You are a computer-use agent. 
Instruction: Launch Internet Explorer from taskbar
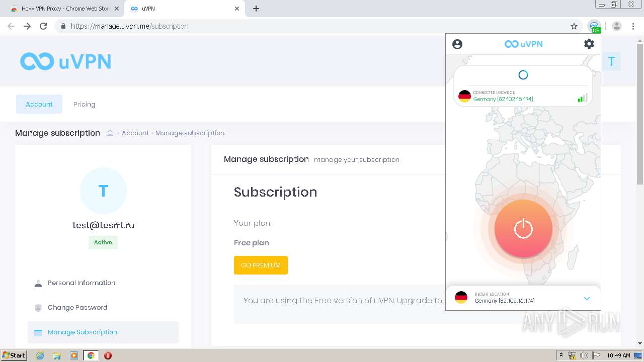point(40,355)
